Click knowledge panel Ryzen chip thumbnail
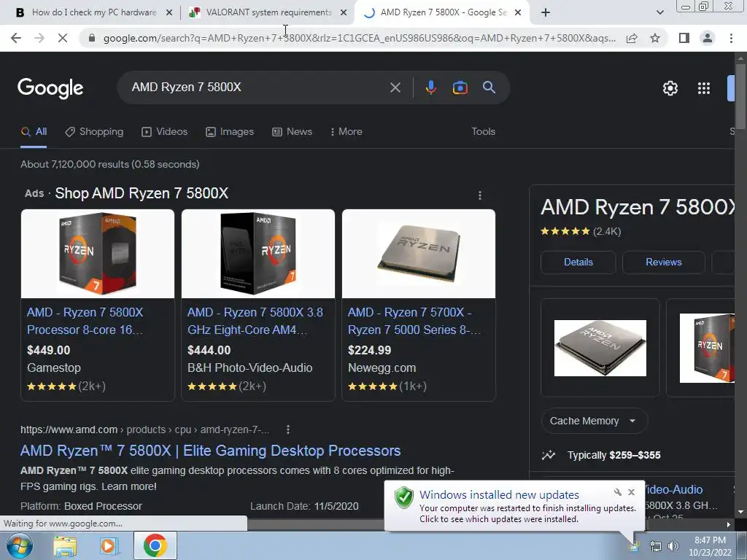This screenshot has width=747, height=560. click(600, 348)
